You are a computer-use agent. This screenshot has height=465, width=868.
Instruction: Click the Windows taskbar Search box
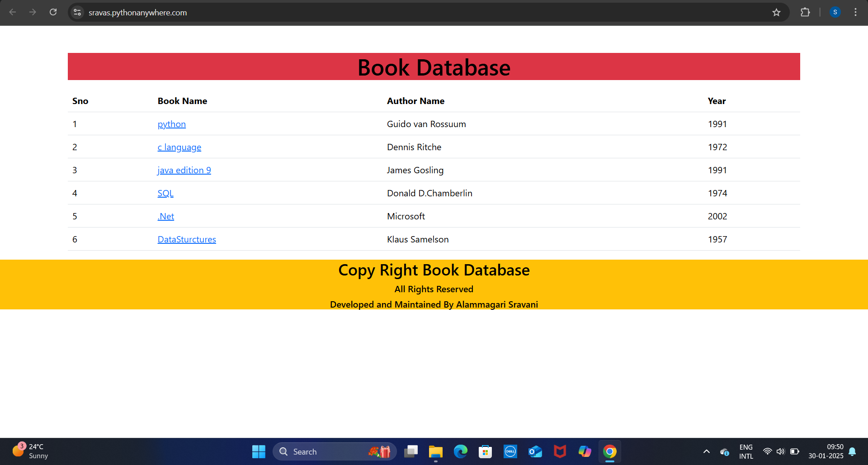335,451
